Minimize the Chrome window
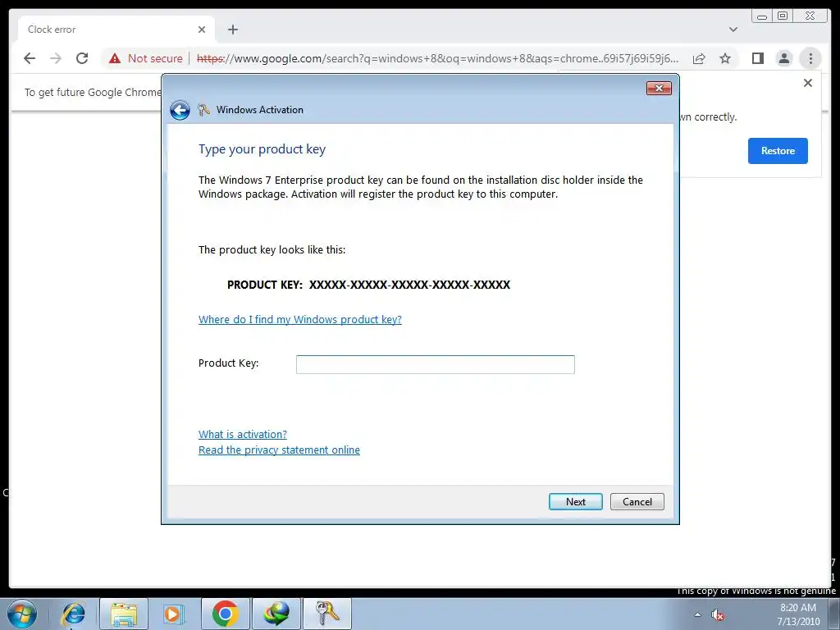Image resolution: width=840 pixels, height=630 pixels. 762,16
